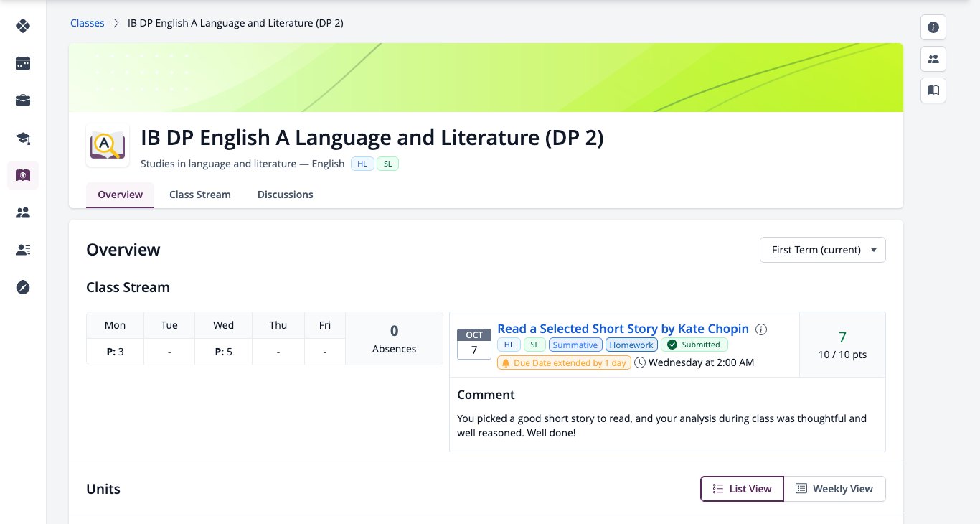Switch units to List View

[742, 489]
